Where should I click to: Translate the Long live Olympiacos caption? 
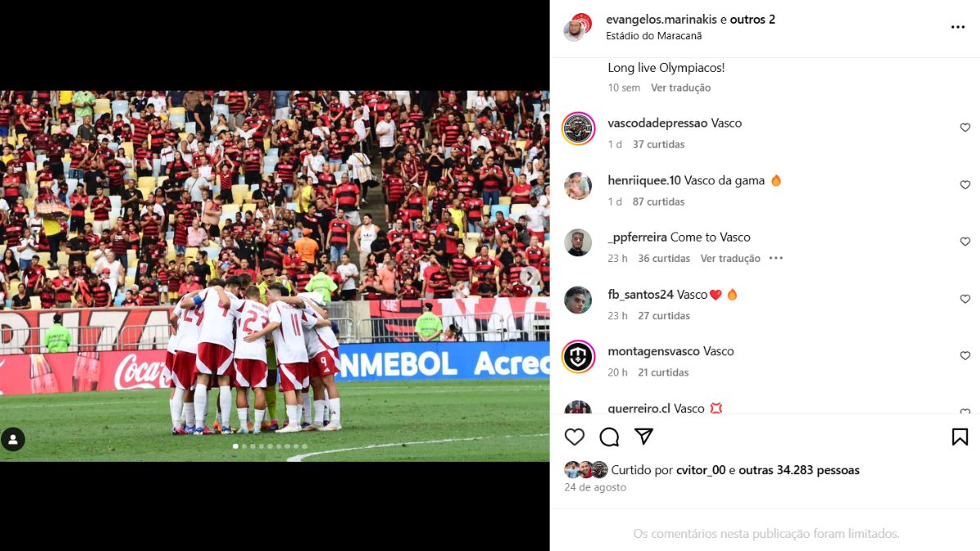tap(680, 87)
